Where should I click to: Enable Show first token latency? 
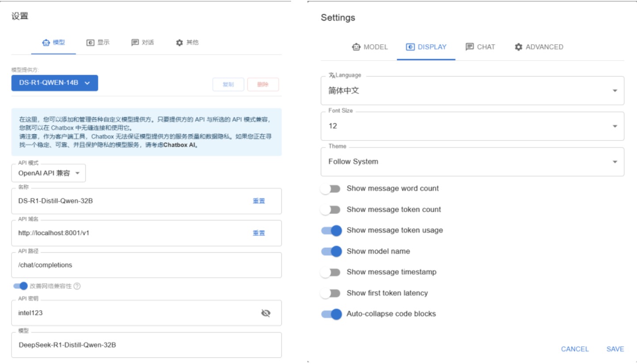click(331, 293)
